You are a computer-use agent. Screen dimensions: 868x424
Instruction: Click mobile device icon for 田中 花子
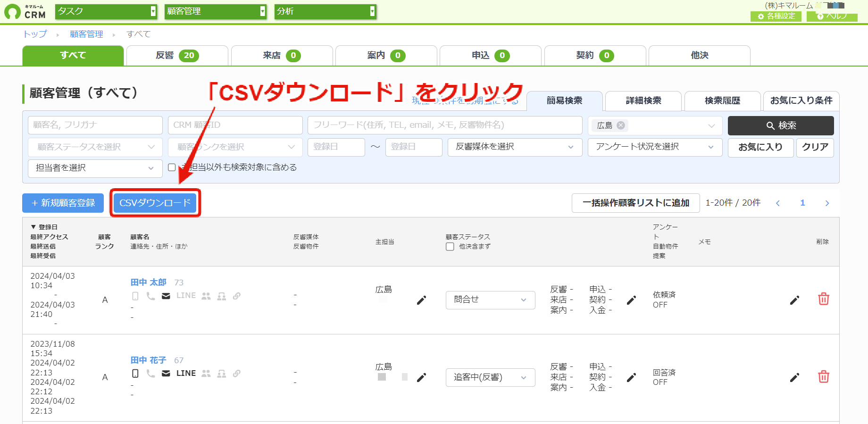[135, 374]
